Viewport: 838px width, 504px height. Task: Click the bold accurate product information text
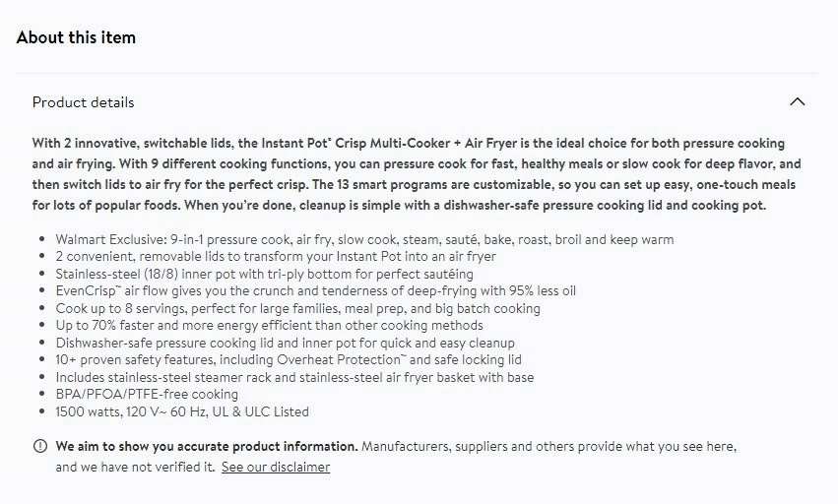(207, 446)
